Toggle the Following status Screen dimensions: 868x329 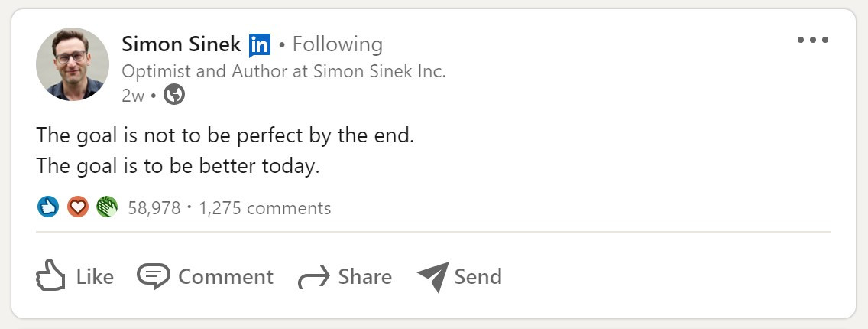338,44
